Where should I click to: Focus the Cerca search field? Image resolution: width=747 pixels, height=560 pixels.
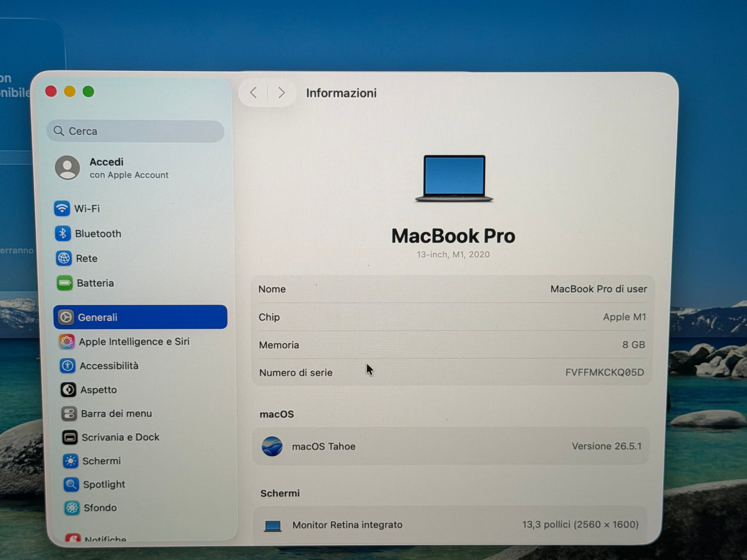click(135, 131)
